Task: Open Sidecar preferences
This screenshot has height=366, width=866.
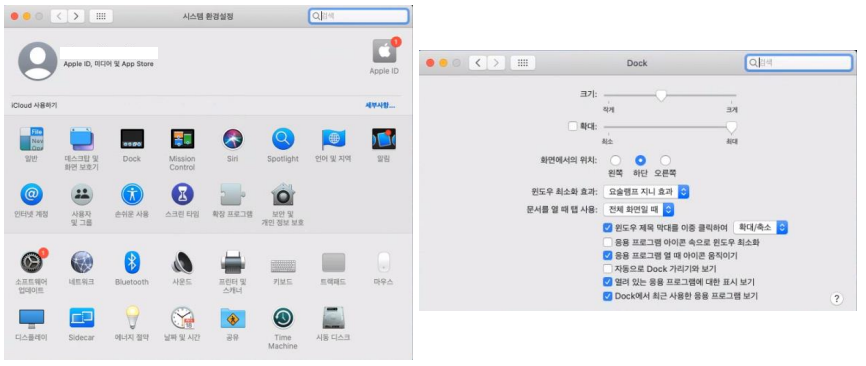Action: point(82,318)
